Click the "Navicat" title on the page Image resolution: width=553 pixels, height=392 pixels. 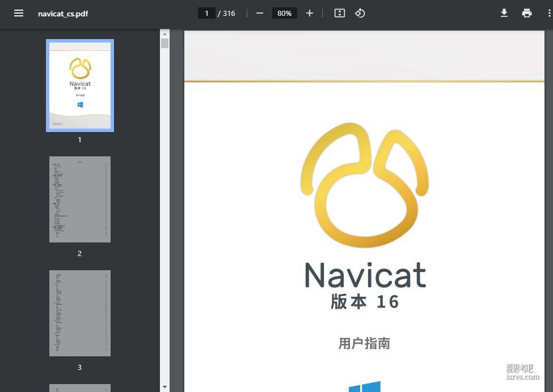click(x=365, y=275)
